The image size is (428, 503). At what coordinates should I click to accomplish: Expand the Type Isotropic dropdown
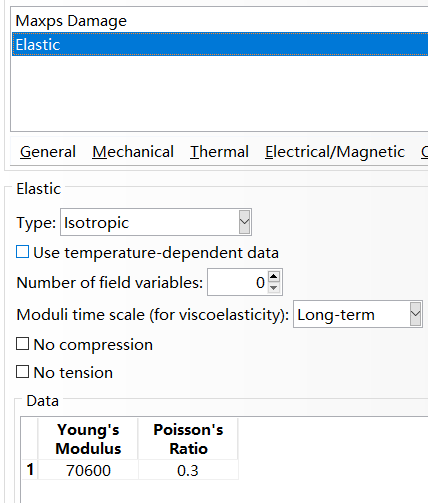[x=156, y=222]
